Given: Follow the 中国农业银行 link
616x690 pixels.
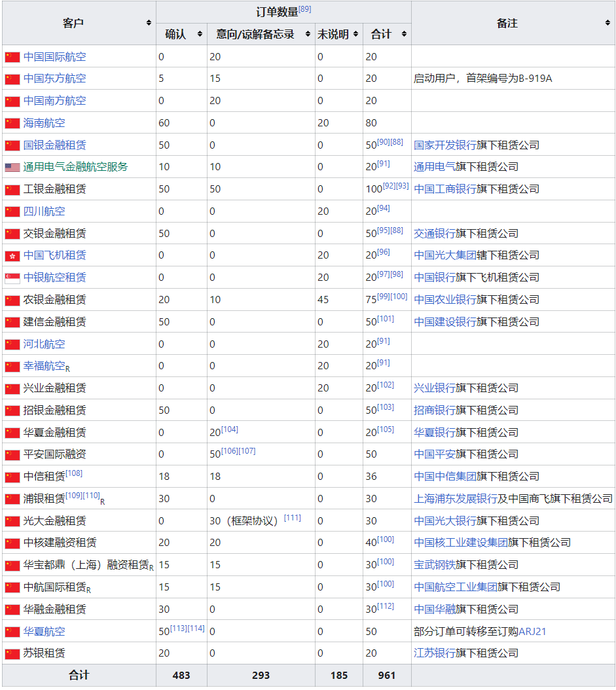Looking at the screenshot, I should point(445,300).
